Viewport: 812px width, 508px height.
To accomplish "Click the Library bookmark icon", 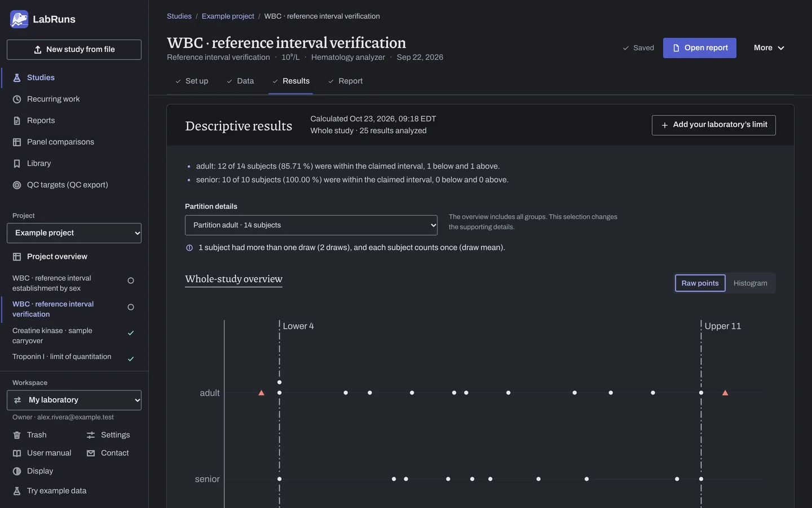I will 17,164.
